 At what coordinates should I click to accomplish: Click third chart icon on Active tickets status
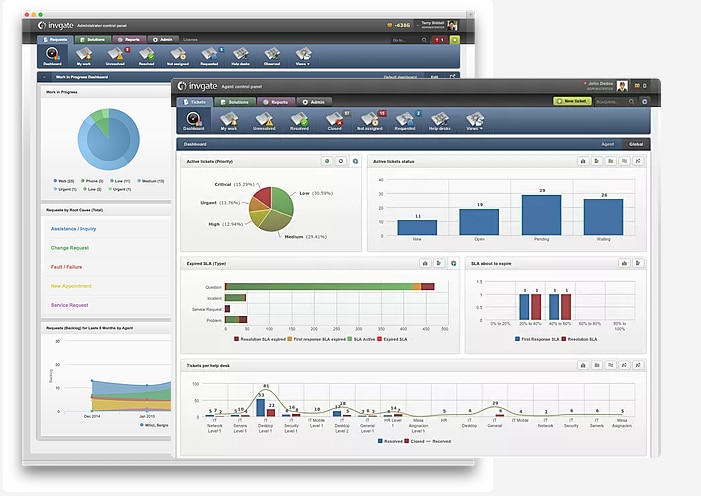[611, 161]
